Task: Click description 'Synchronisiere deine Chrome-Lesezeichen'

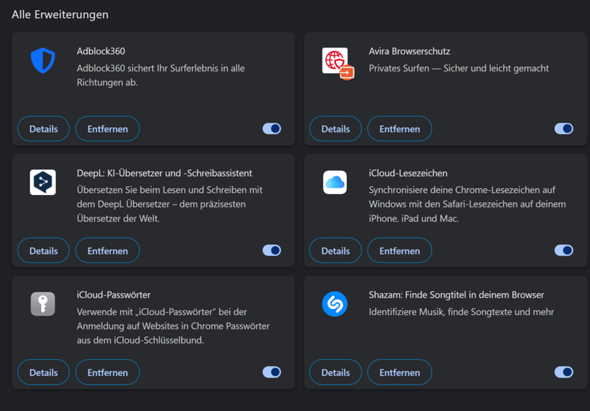Action: point(467,204)
